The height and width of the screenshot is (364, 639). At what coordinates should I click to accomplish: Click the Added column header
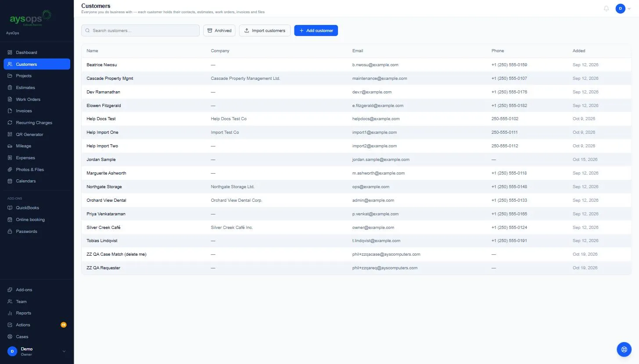579,51
